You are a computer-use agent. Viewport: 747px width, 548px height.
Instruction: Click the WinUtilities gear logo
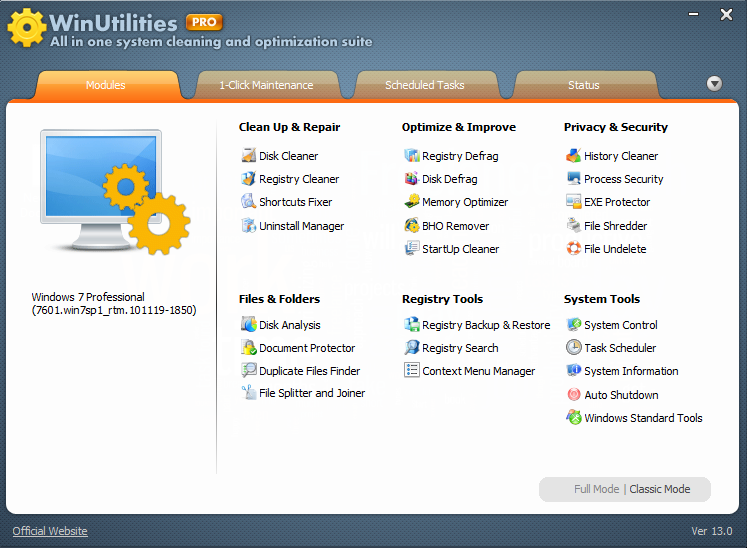(27, 28)
